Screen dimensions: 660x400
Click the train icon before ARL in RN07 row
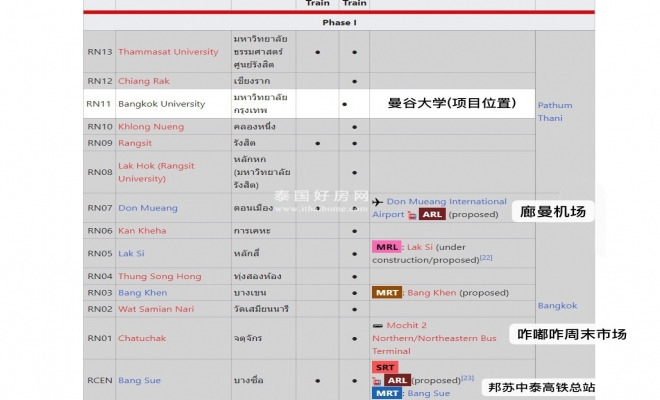(x=412, y=215)
